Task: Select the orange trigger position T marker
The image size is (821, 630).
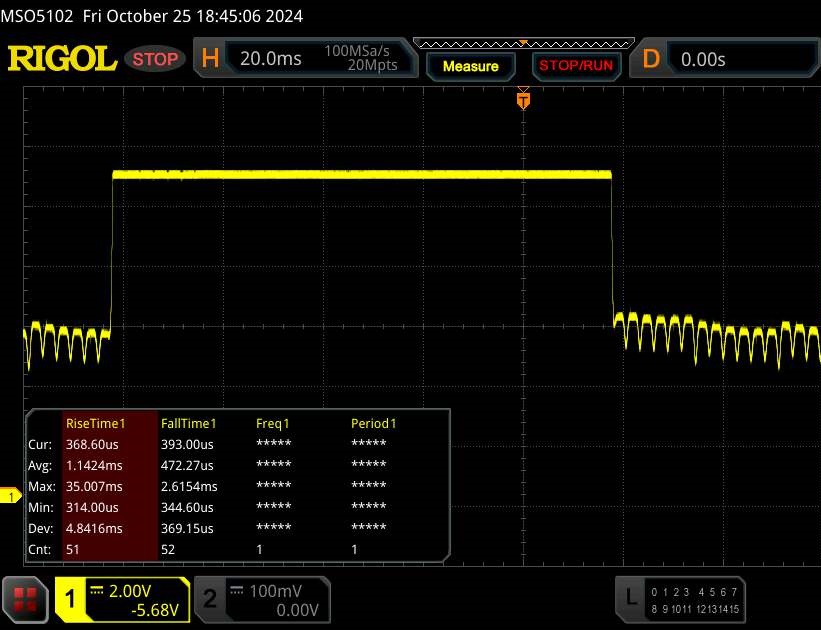Action: coord(523,100)
